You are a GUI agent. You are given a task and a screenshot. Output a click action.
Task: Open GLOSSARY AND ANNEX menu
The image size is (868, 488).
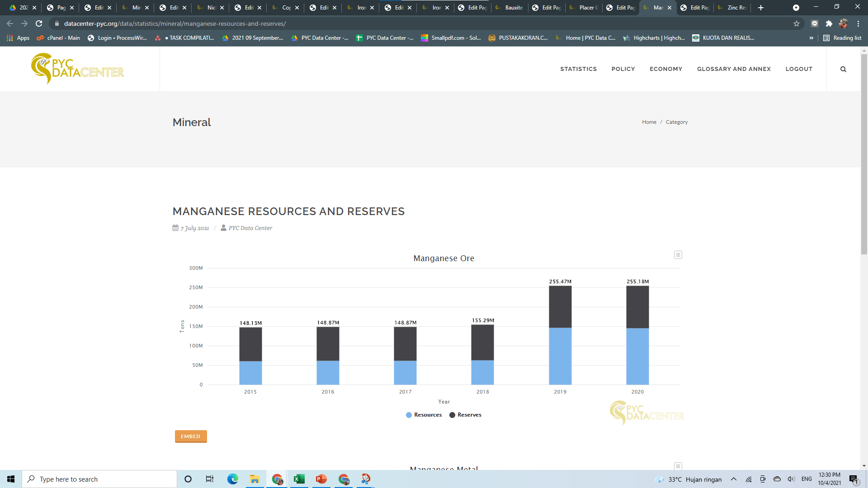click(734, 69)
